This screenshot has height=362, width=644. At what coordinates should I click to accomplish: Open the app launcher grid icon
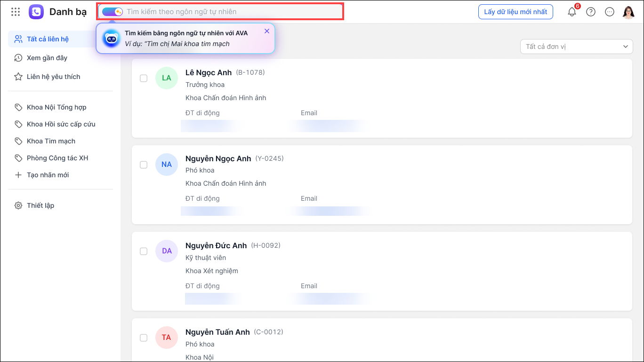tap(16, 12)
